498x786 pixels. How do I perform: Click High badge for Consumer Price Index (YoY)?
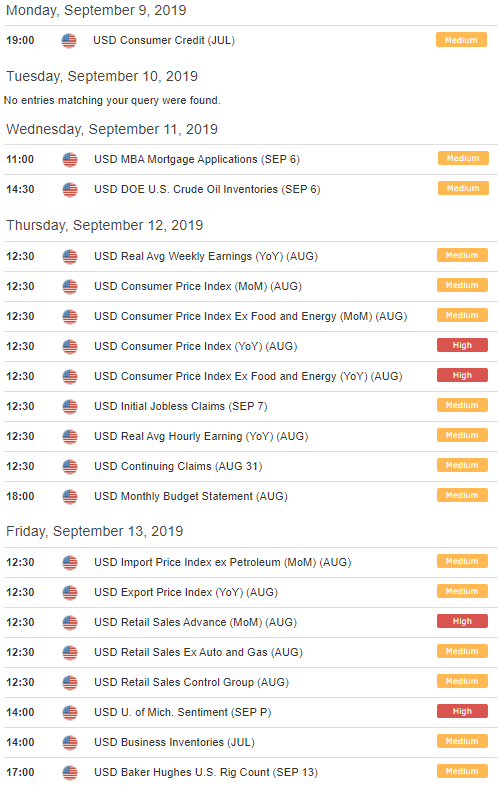click(462, 345)
